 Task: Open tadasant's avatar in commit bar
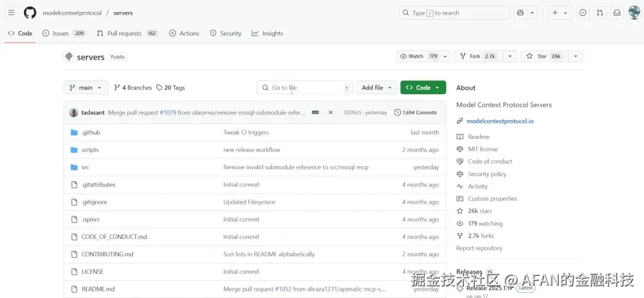[73, 113]
